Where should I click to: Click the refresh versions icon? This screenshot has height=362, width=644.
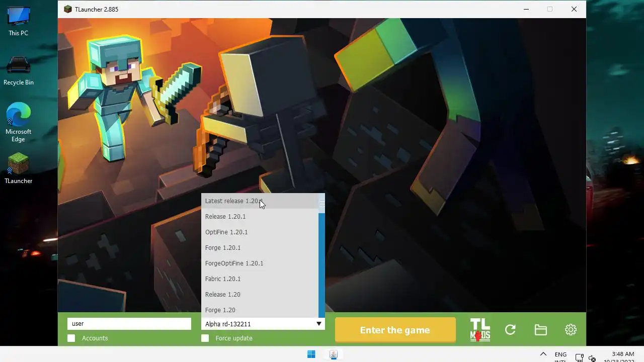tap(510, 330)
